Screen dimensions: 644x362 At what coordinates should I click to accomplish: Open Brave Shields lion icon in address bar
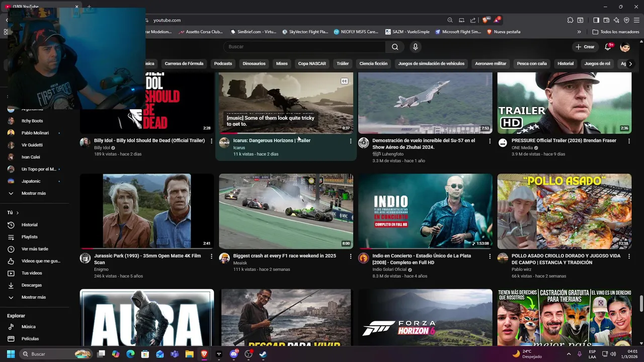pyautogui.click(x=485, y=20)
